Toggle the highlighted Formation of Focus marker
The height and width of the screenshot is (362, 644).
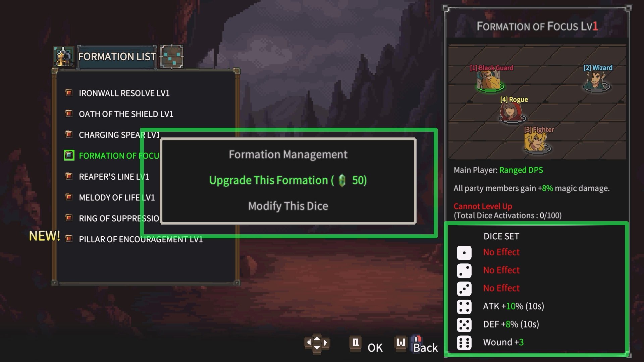tap(69, 155)
